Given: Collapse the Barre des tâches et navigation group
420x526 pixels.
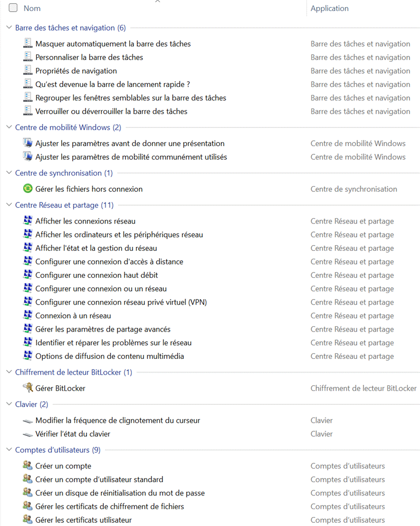Looking at the screenshot, I should (9, 27).
